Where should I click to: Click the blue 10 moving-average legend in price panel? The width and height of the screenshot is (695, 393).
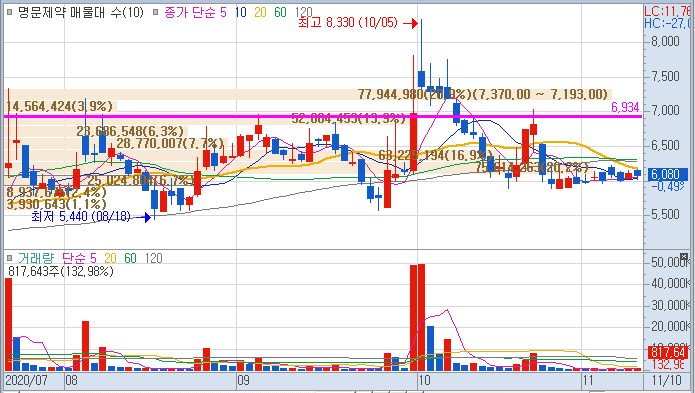click(241, 12)
